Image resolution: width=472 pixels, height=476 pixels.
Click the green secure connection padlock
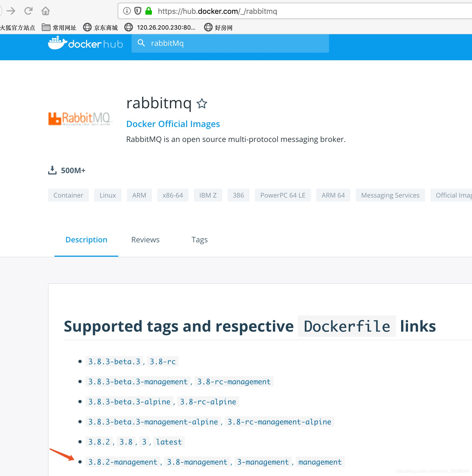click(x=148, y=11)
